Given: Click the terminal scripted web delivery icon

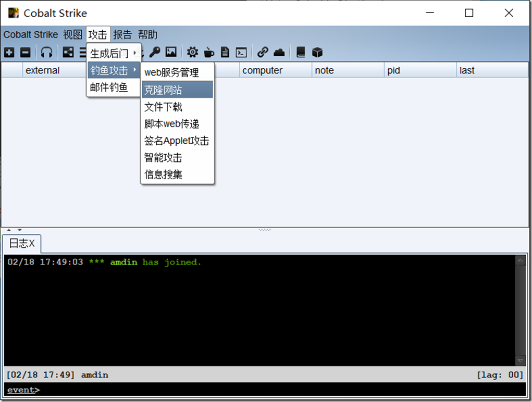Looking at the screenshot, I should point(241,53).
